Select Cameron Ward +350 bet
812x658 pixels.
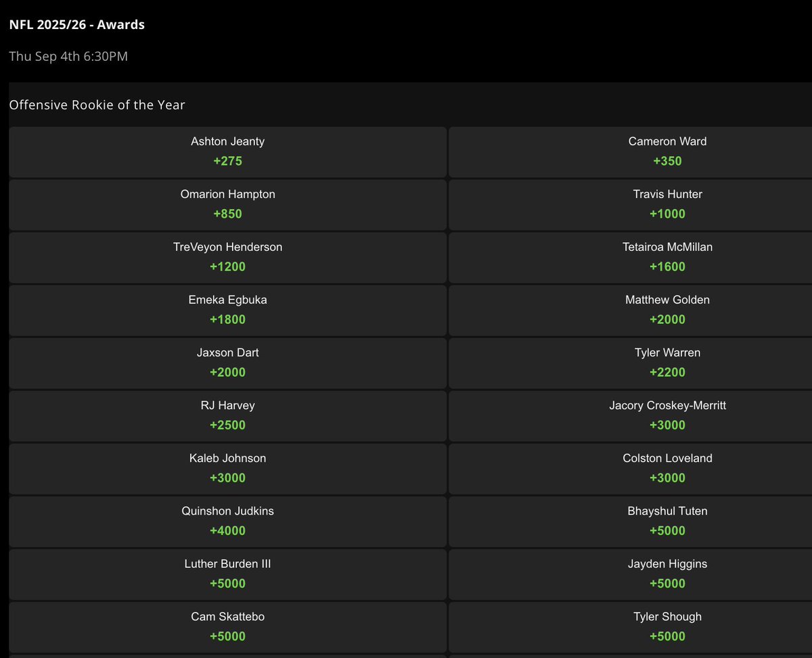631,151
